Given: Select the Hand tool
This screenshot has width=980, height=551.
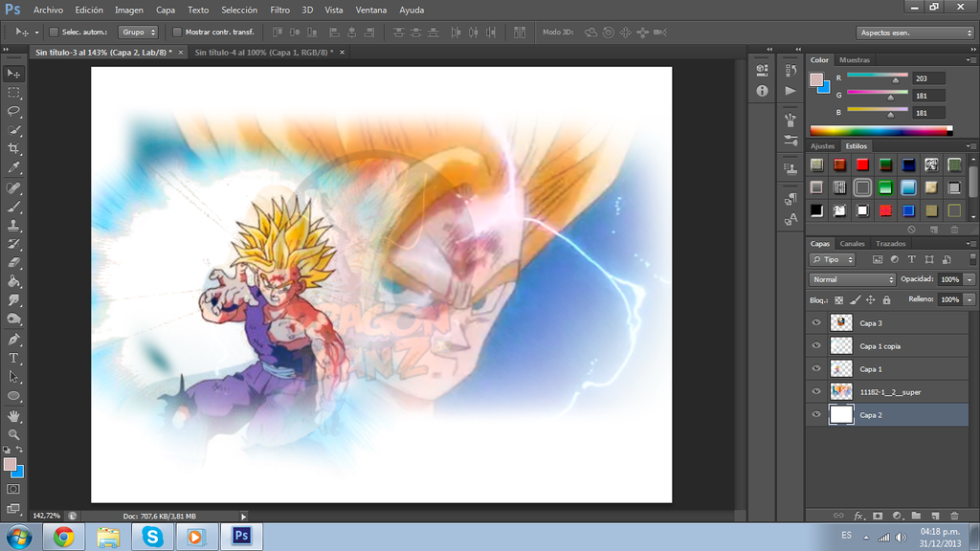Looking at the screenshot, I should [x=13, y=416].
